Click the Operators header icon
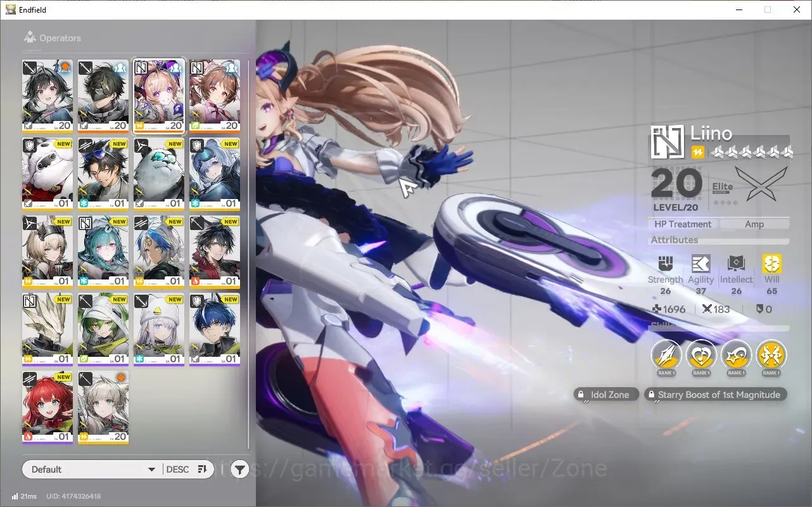The height and width of the screenshot is (507, 812). click(30, 38)
